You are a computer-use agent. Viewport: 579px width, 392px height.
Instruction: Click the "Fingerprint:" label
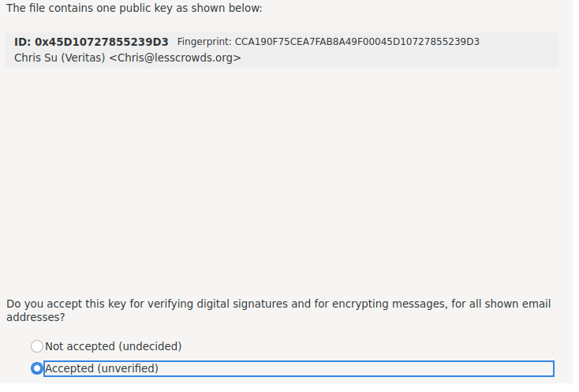click(204, 42)
